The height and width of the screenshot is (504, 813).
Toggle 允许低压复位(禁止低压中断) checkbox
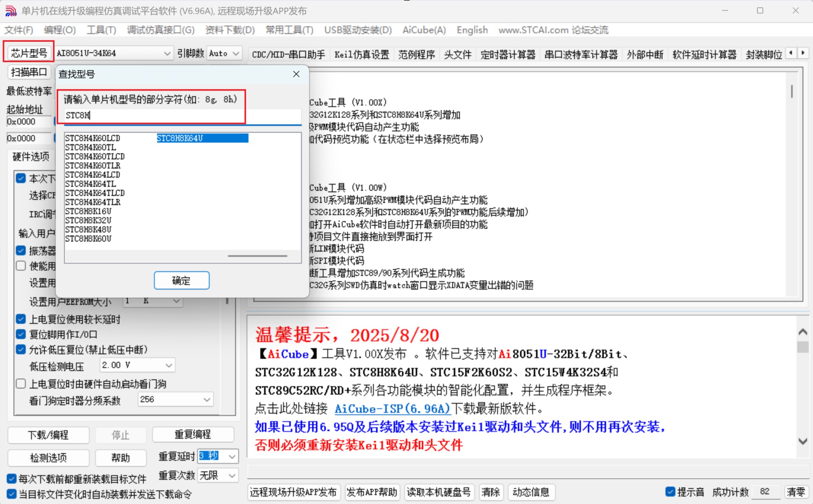pyautogui.click(x=21, y=349)
